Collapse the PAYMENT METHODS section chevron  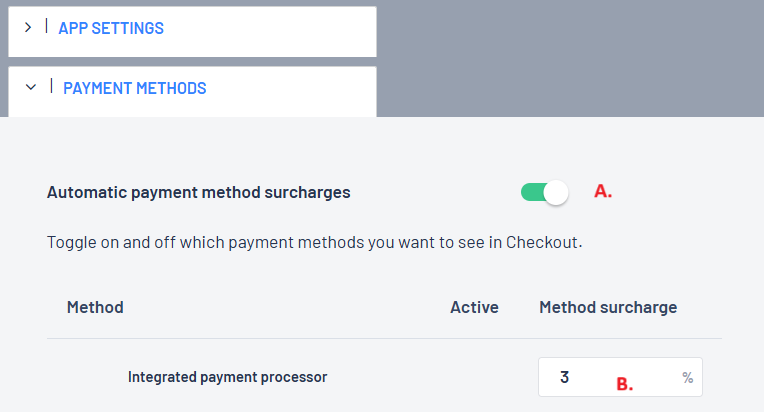(30, 88)
